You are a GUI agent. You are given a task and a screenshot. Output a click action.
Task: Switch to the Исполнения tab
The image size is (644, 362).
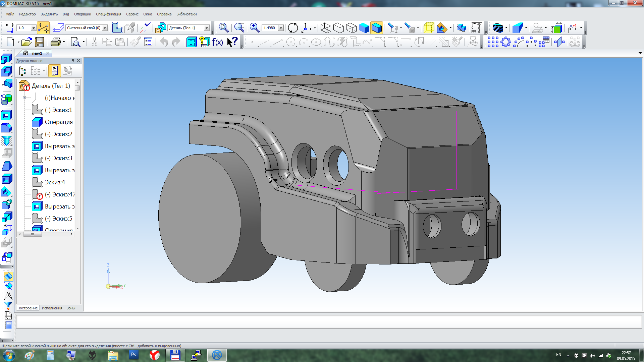coord(52,308)
